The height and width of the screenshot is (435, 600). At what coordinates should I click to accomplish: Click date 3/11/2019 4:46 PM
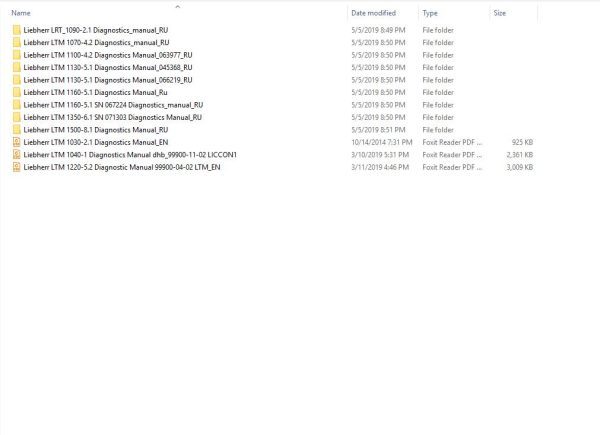click(380, 167)
